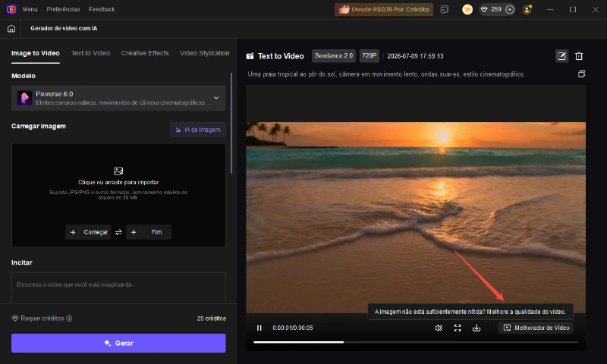The image size is (607, 364).
Task: Click the video progress bar
Action: click(416, 342)
